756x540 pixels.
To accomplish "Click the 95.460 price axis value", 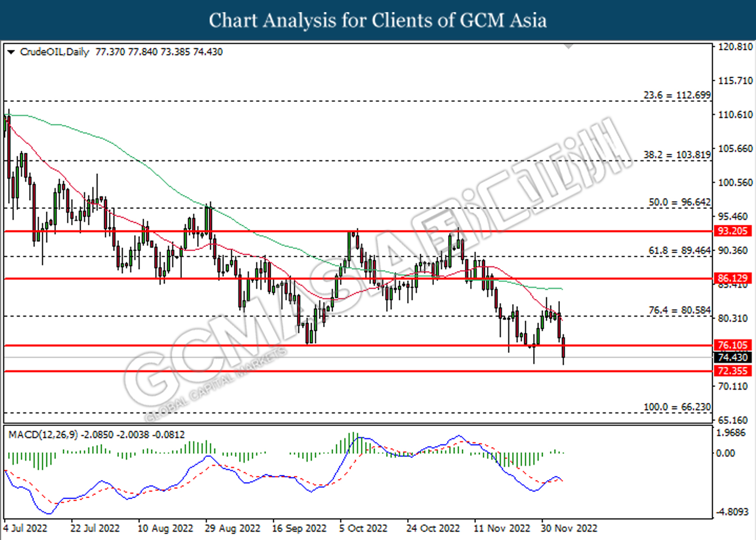I will click(x=733, y=217).
